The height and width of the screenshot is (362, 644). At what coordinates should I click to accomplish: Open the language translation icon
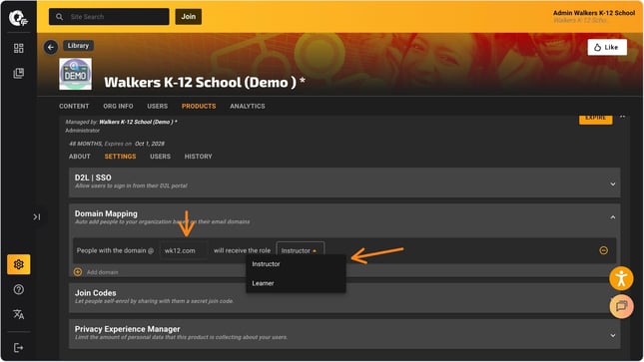click(x=19, y=314)
